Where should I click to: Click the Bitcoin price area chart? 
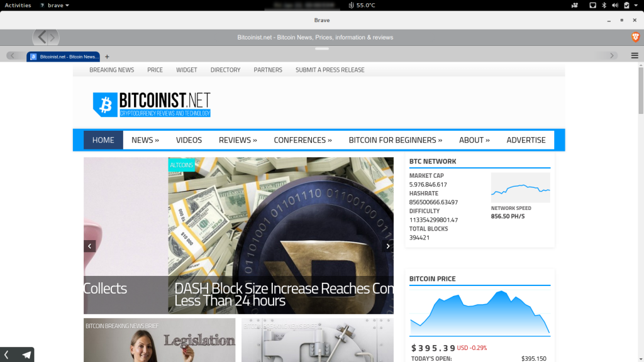tap(480, 313)
